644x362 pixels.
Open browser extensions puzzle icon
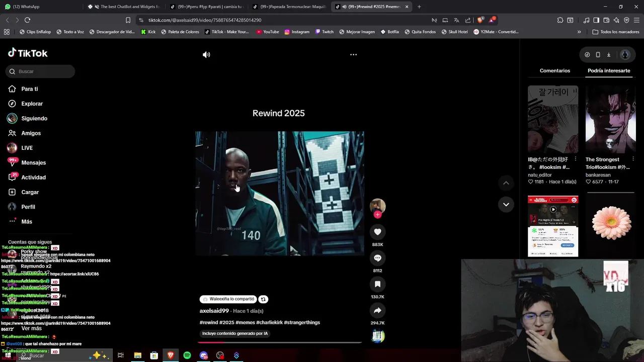[560, 20]
